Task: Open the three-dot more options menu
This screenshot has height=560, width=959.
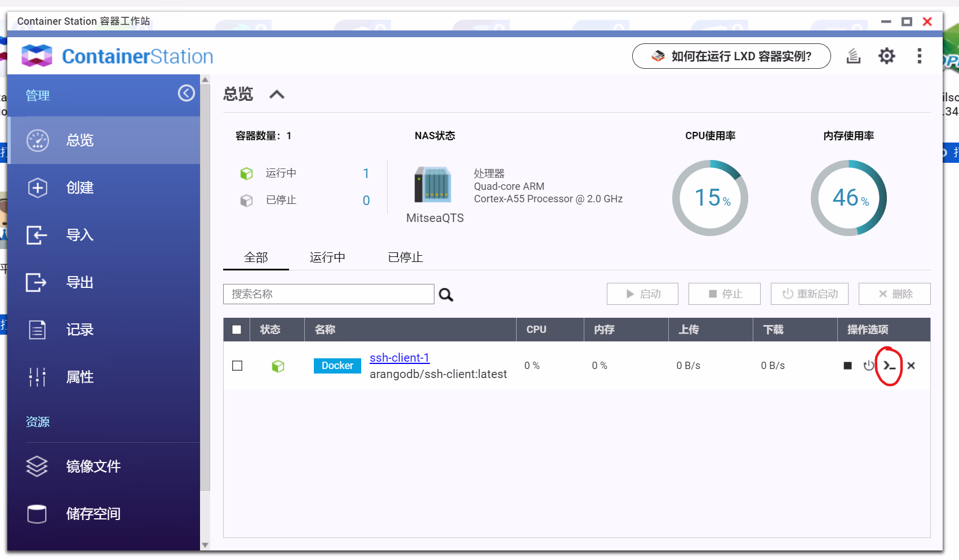Action: (x=919, y=56)
